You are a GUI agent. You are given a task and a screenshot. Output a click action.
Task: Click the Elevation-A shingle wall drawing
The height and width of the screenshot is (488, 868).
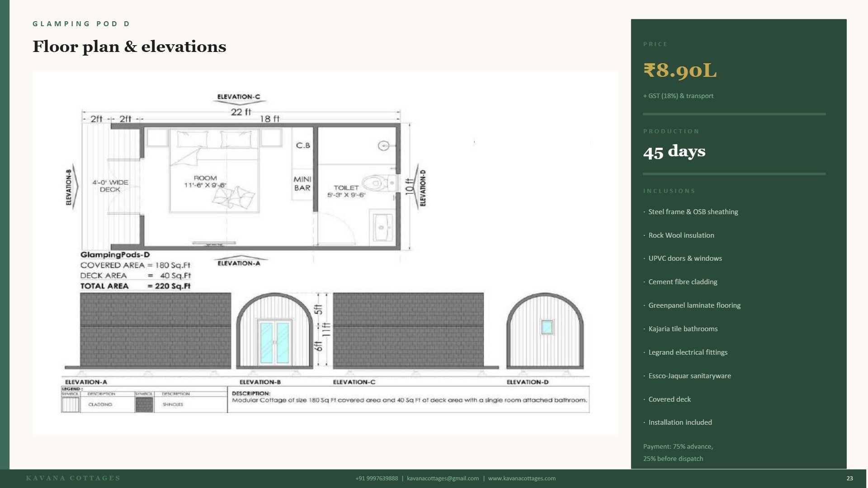click(156, 330)
